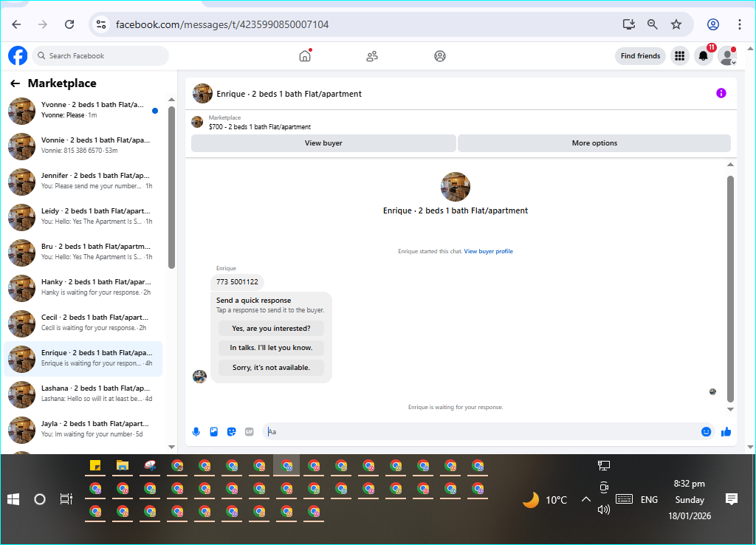Click the browser back arrow

tap(16, 24)
